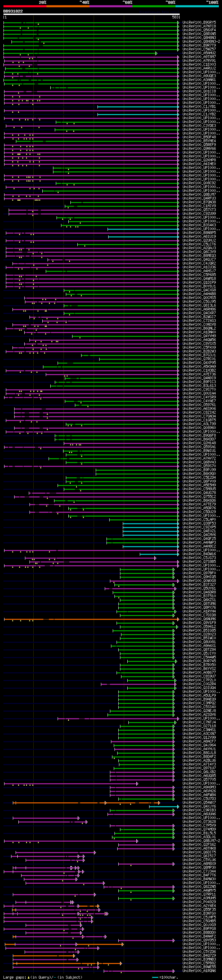Select the UniRef100_Q97BF0 label
Screen dimensions: 222x980
coord(199,573)
